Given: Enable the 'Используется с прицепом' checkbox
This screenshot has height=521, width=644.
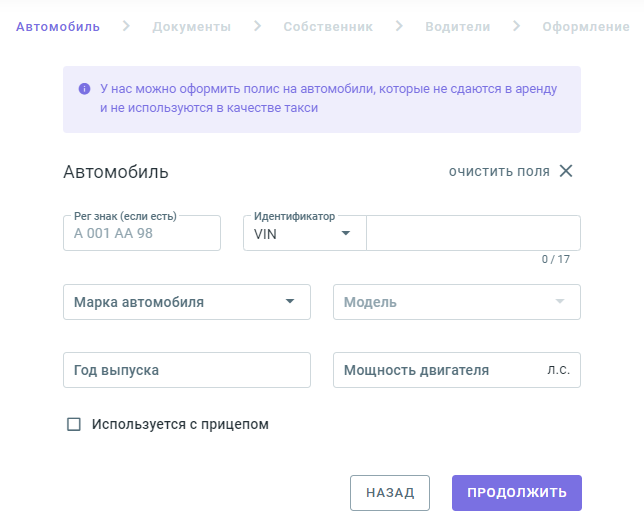Looking at the screenshot, I should (73, 424).
